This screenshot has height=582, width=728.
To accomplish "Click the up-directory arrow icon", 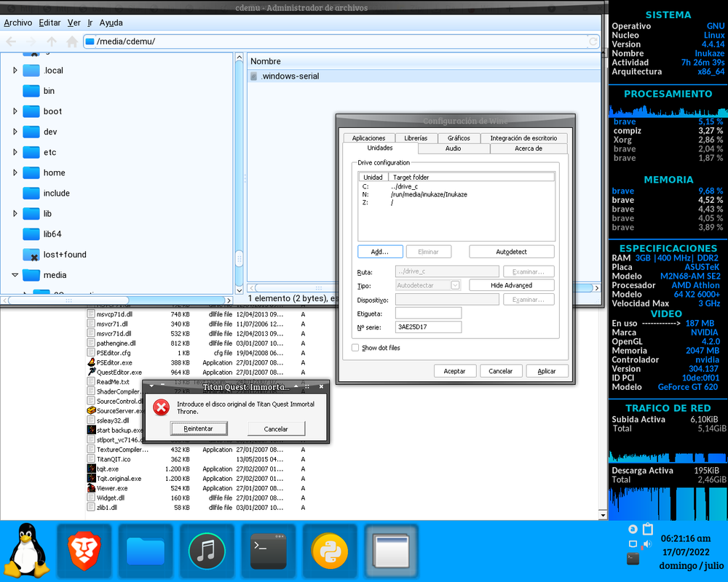I will (52, 41).
